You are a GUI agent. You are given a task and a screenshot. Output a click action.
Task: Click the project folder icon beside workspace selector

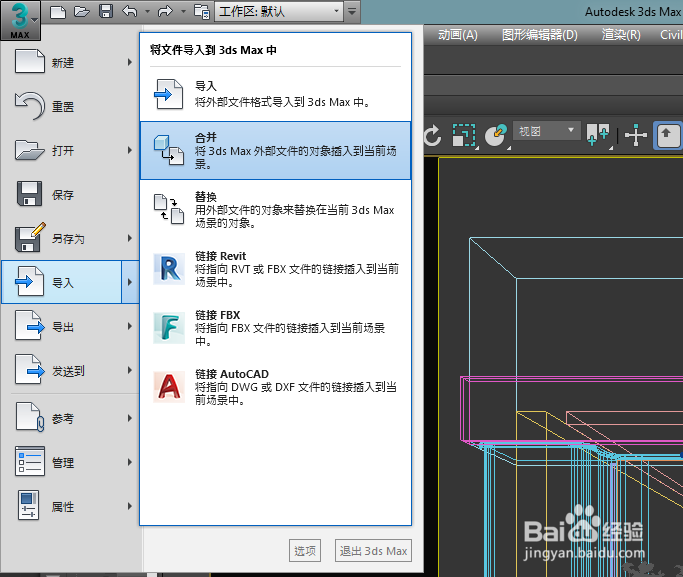coord(202,11)
